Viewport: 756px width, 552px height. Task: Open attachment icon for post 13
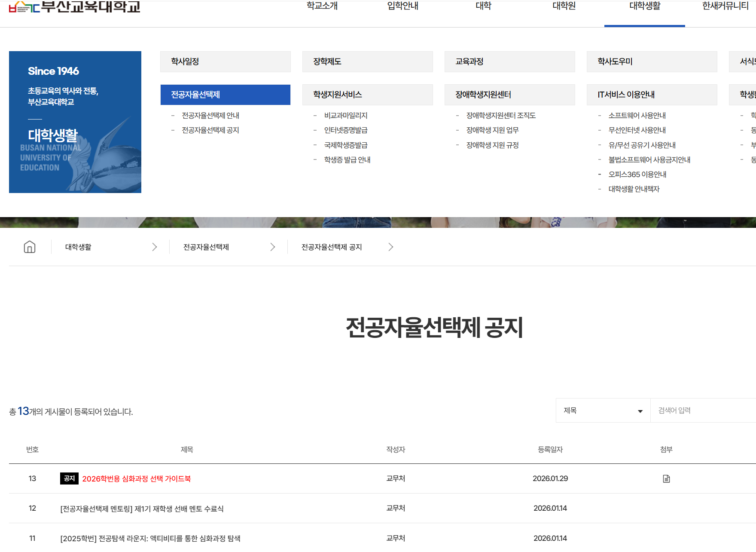click(x=666, y=478)
